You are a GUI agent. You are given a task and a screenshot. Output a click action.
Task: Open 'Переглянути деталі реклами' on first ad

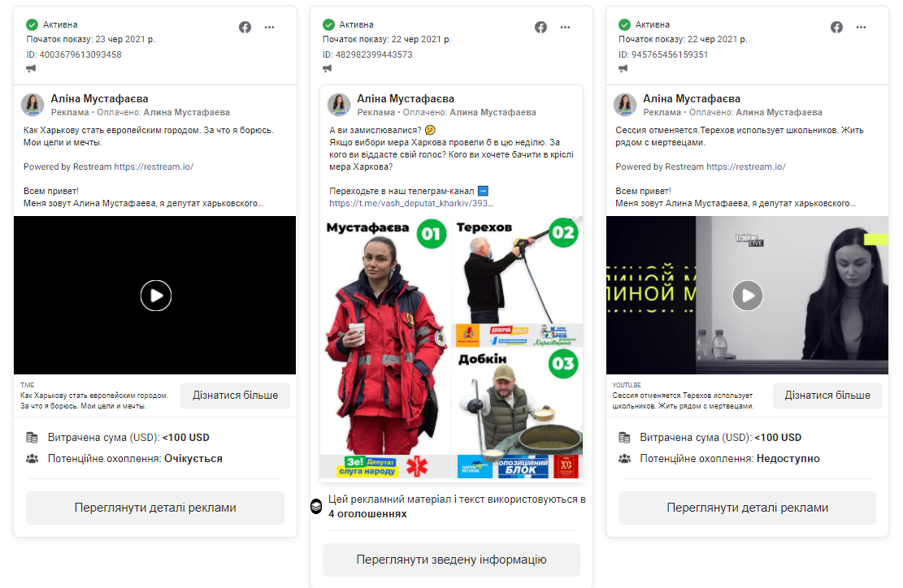(x=155, y=508)
